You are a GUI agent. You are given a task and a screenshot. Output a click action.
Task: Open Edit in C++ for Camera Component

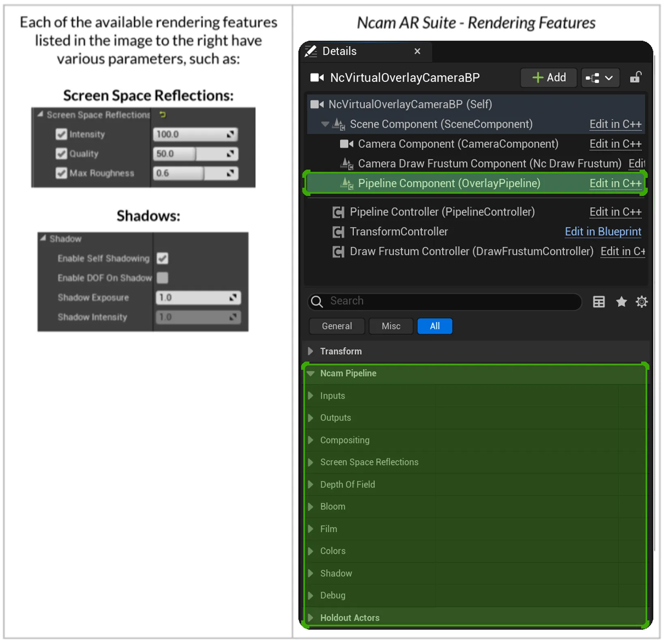click(616, 144)
